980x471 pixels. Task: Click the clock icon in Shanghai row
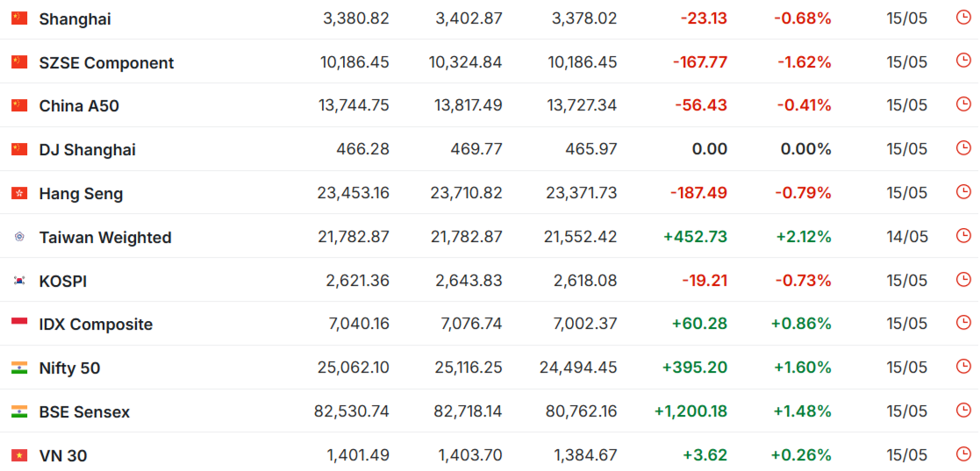pyautogui.click(x=963, y=17)
